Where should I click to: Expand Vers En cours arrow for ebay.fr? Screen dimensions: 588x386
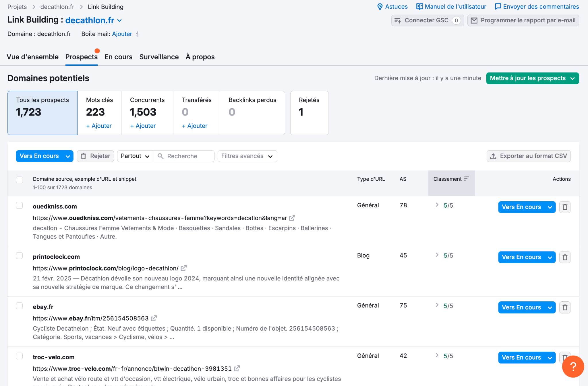550,308
